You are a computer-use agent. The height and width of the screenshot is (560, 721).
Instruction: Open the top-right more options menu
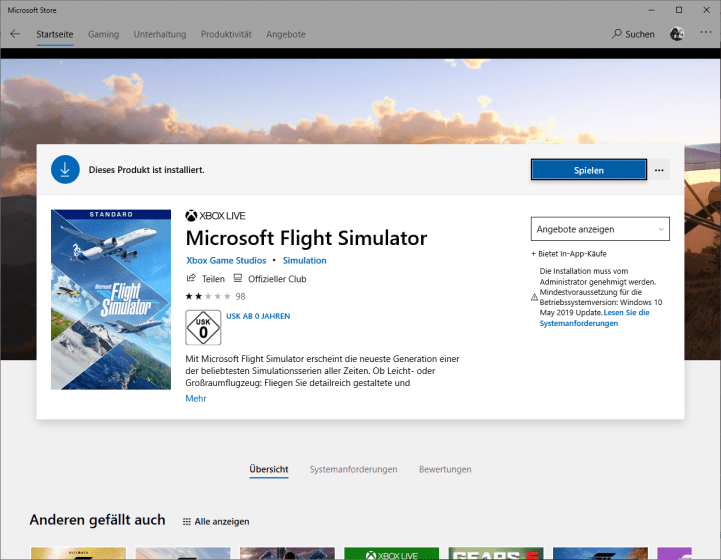[706, 32]
